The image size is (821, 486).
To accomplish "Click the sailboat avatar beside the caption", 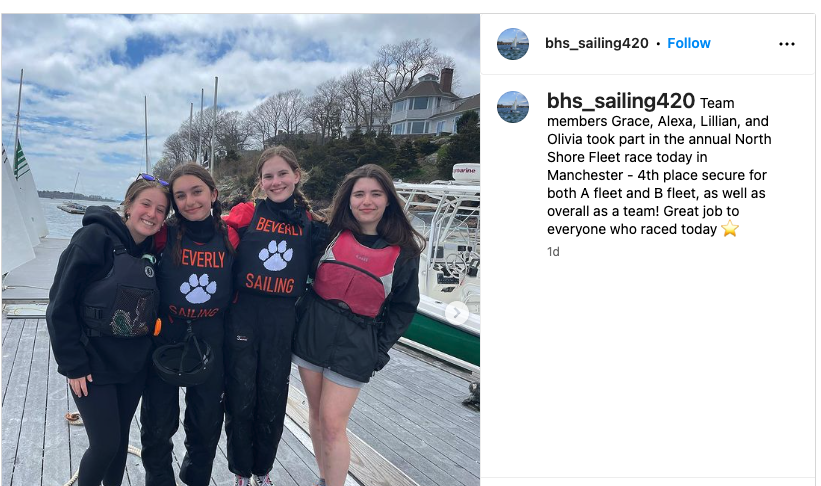I will pyautogui.click(x=513, y=107).
